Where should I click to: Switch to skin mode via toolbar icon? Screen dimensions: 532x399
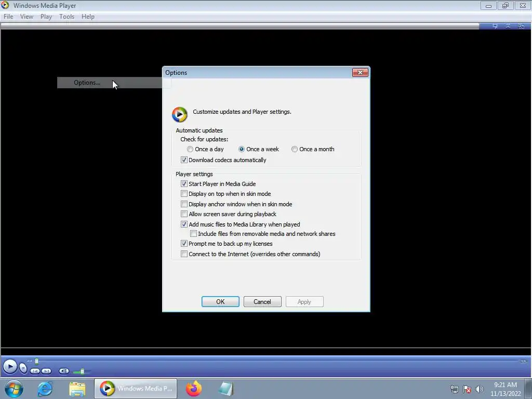point(521,26)
